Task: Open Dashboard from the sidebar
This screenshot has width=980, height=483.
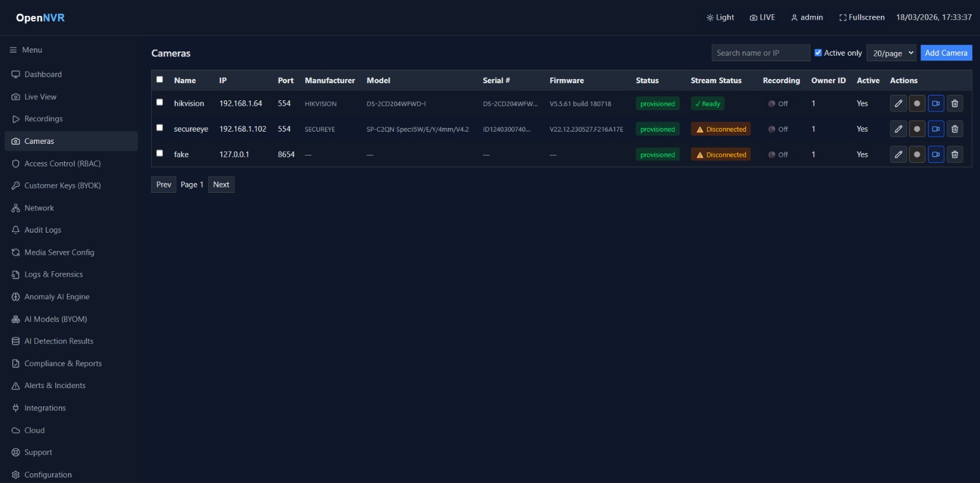Action: click(71, 75)
